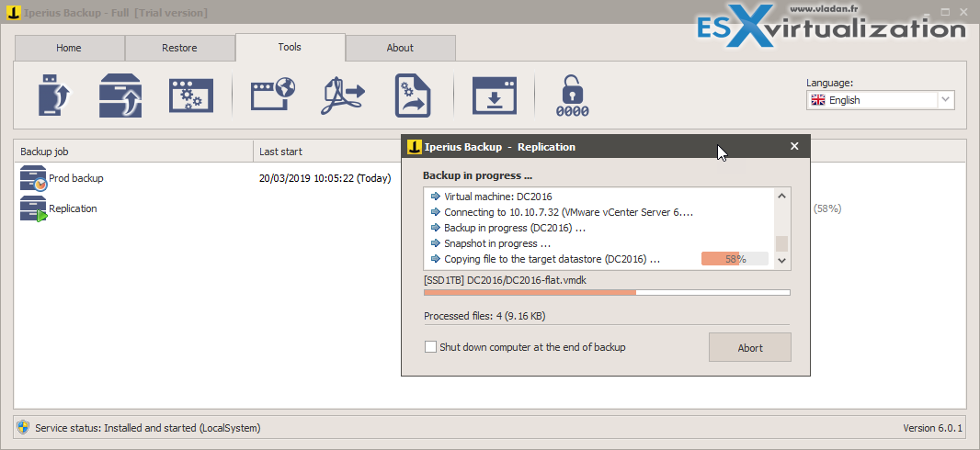Select the Tools tab

[x=290, y=47]
